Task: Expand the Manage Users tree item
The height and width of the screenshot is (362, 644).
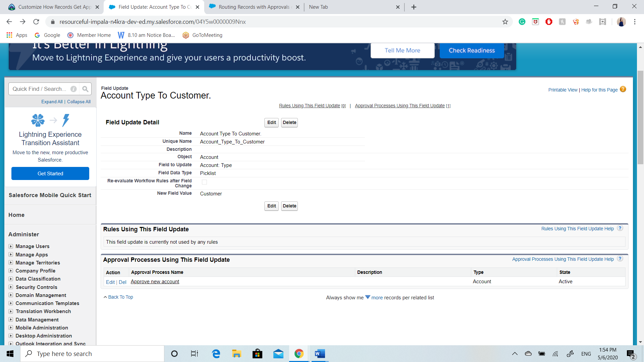Action: coord(11,246)
